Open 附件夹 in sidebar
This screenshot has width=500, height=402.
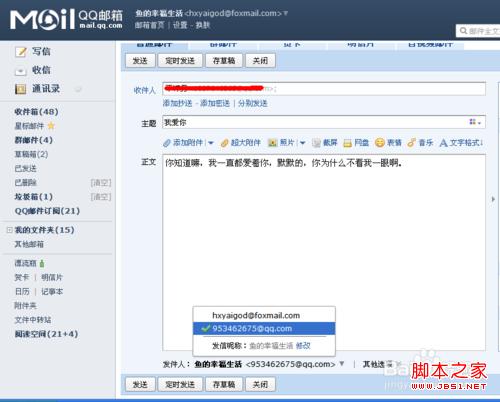tap(25, 306)
